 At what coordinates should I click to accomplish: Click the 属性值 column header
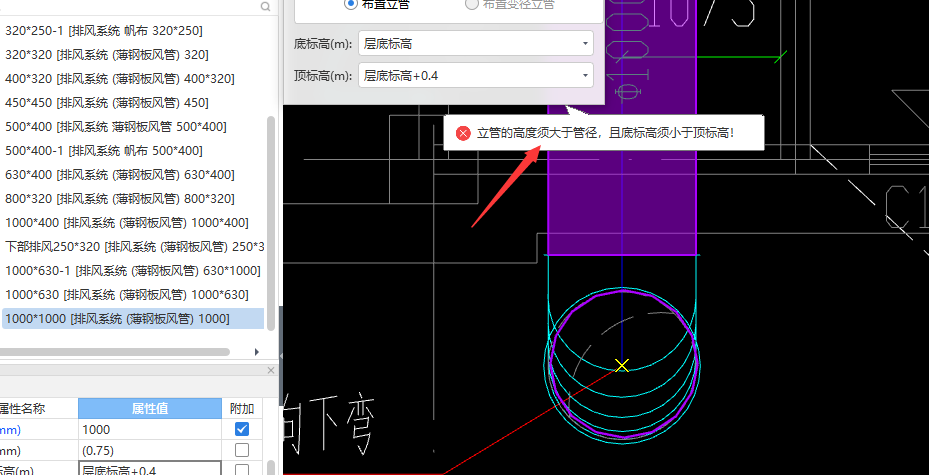pyautogui.click(x=150, y=408)
